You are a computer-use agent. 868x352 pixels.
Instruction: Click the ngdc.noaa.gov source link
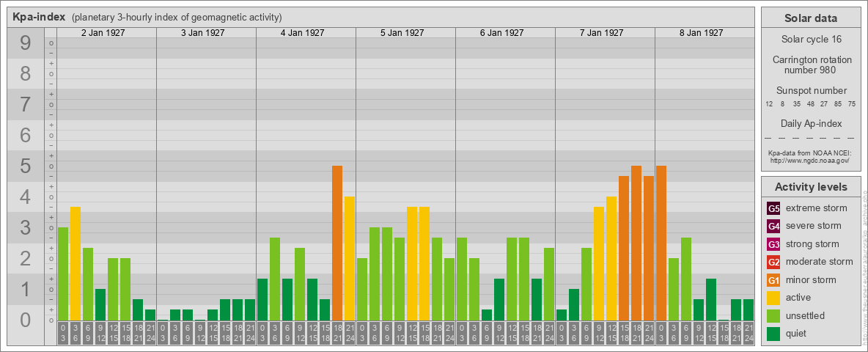(810, 161)
